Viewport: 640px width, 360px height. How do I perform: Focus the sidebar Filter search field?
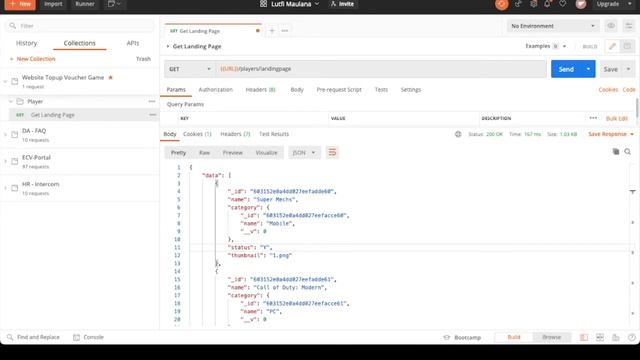tap(80, 26)
